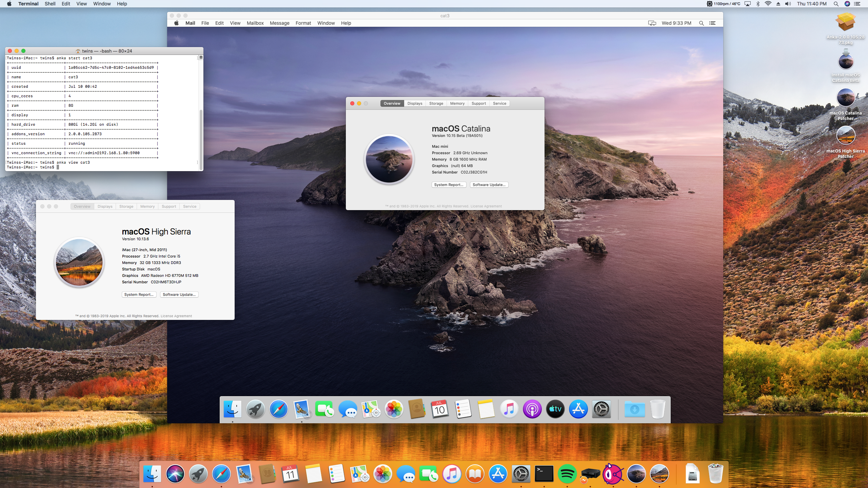
Task: Click System Report button in the High Sierra window
Action: pos(139,294)
